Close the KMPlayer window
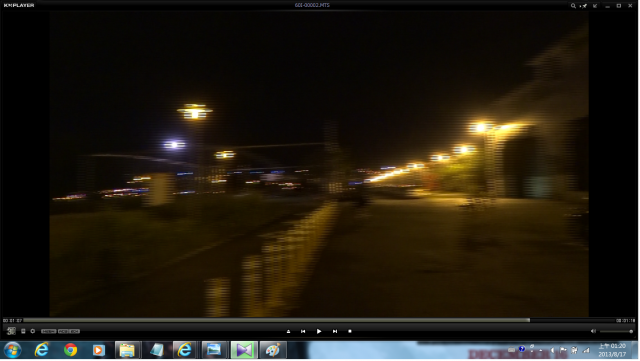640x361 pixels. click(x=631, y=6)
